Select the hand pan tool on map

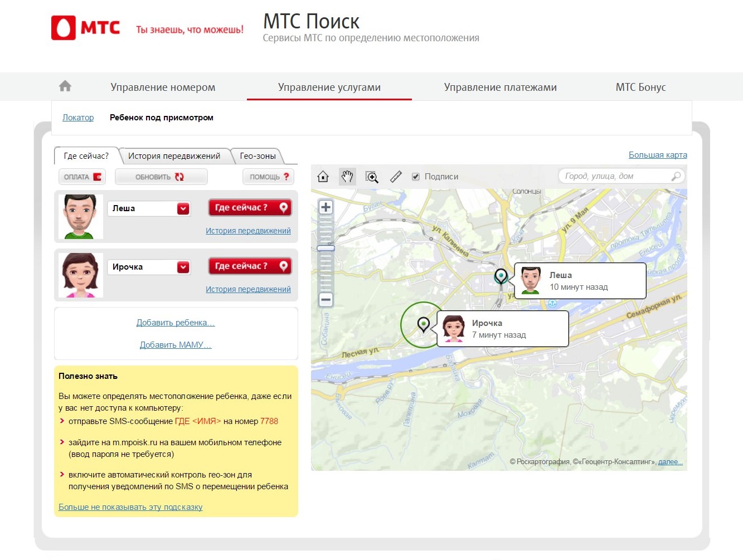click(x=347, y=177)
